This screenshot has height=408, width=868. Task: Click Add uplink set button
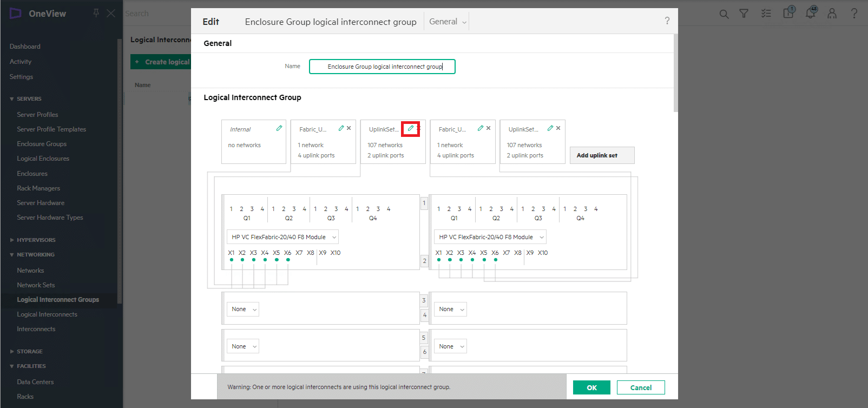coord(602,155)
